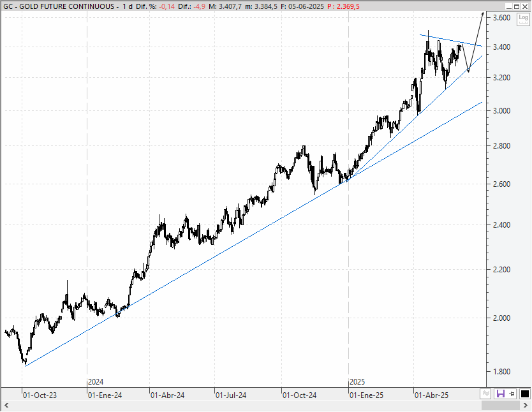
Task: Click the 01-Abr-24 date axis label
Action: tap(167, 395)
